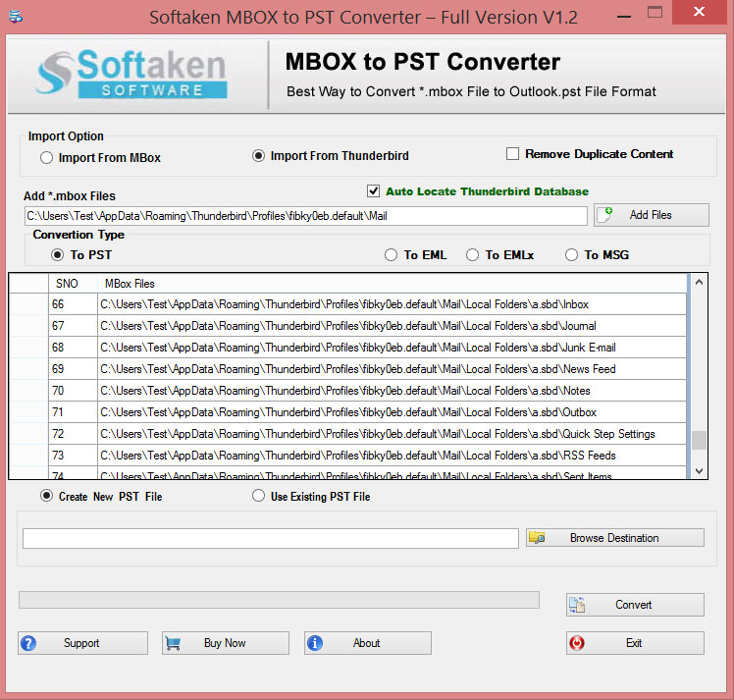Click the row selector cell left of row 68
Image resolution: width=734 pixels, height=700 pixels.
(x=28, y=348)
